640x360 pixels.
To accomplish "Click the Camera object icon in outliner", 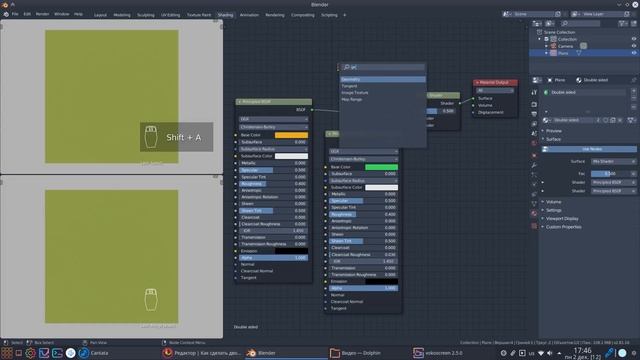I will pyautogui.click(x=553, y=46).
